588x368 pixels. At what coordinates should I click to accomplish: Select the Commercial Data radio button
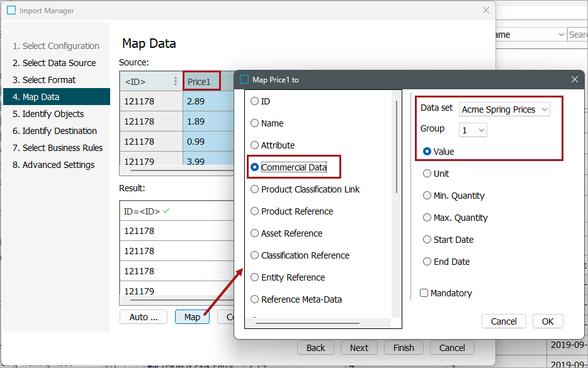254,167
